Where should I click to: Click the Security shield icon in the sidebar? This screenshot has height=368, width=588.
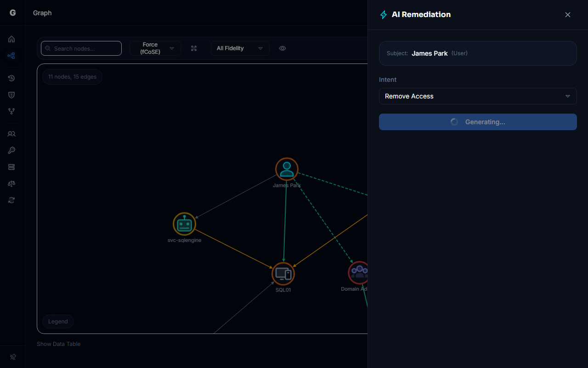tap(11, 95)
